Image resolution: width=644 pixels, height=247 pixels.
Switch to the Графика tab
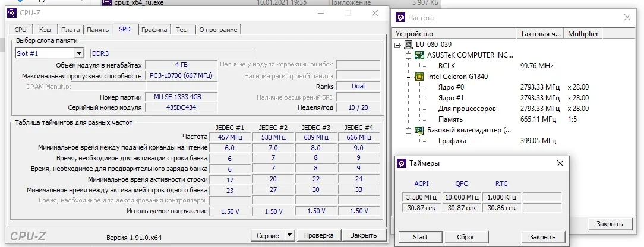coord(154,30)
